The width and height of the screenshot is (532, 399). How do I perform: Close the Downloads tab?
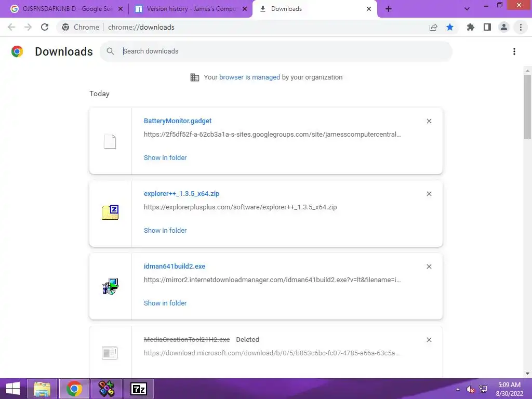click(x=369, y=9)
